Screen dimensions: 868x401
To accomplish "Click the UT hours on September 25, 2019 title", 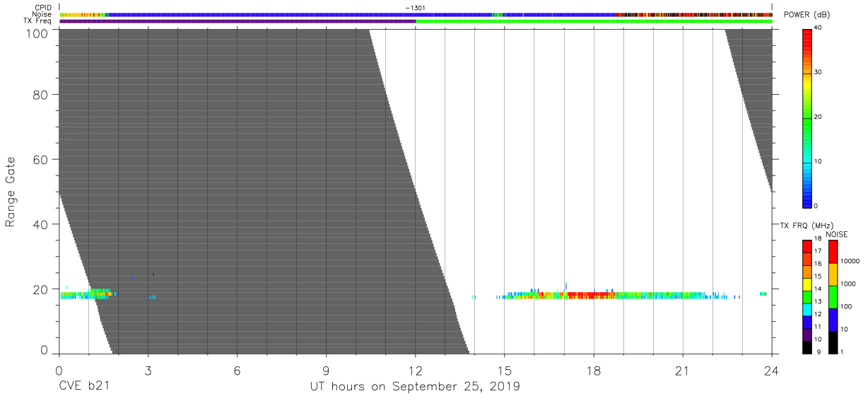I will [x=415, y=387].
